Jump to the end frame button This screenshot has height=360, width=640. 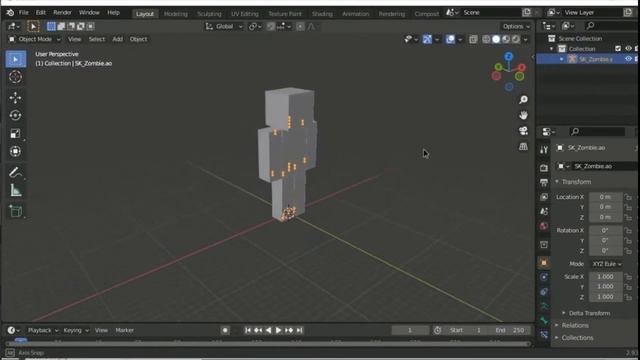300,330
